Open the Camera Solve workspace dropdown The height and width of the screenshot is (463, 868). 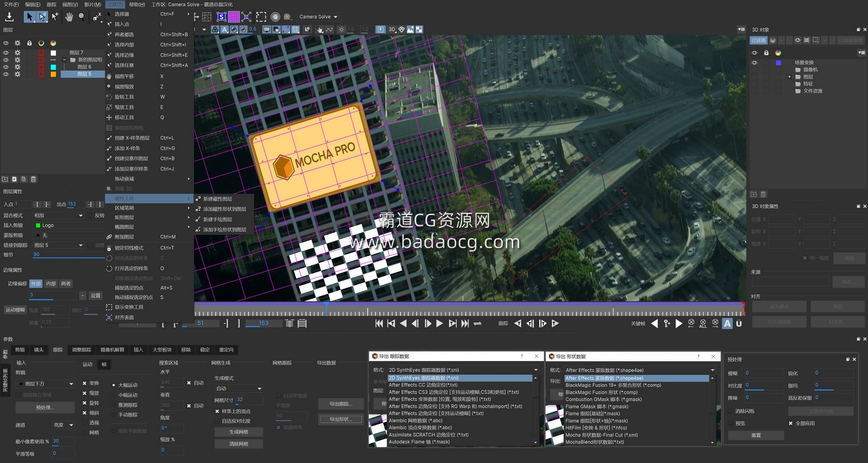[x=318, y=17]
